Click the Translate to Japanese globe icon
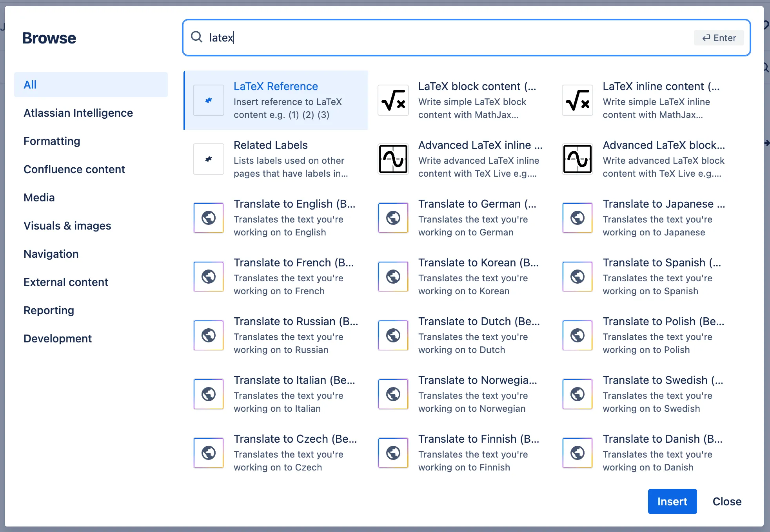Screen dimensions: 770x532 click(x=577, y=218)
